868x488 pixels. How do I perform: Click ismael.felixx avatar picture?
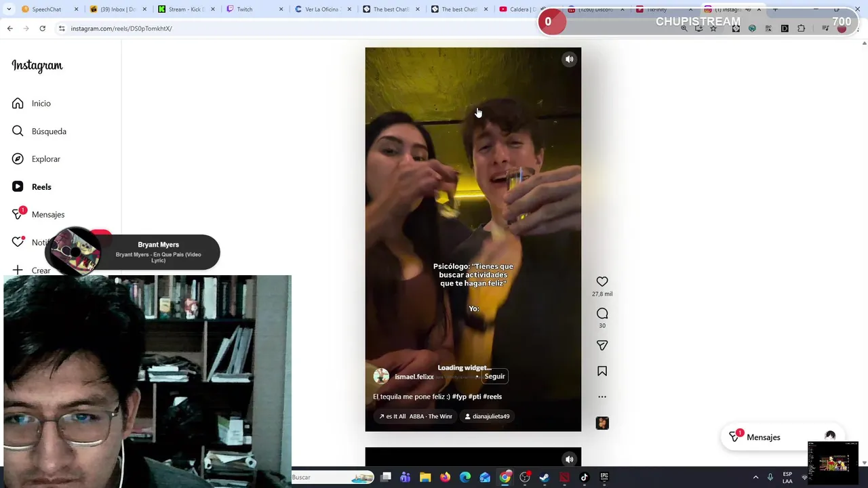point(381,376)
